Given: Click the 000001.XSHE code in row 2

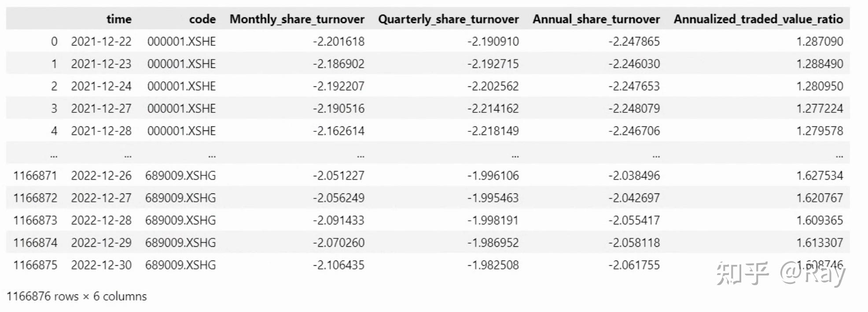Looking at the screenshot, I should tap(181, 86).
